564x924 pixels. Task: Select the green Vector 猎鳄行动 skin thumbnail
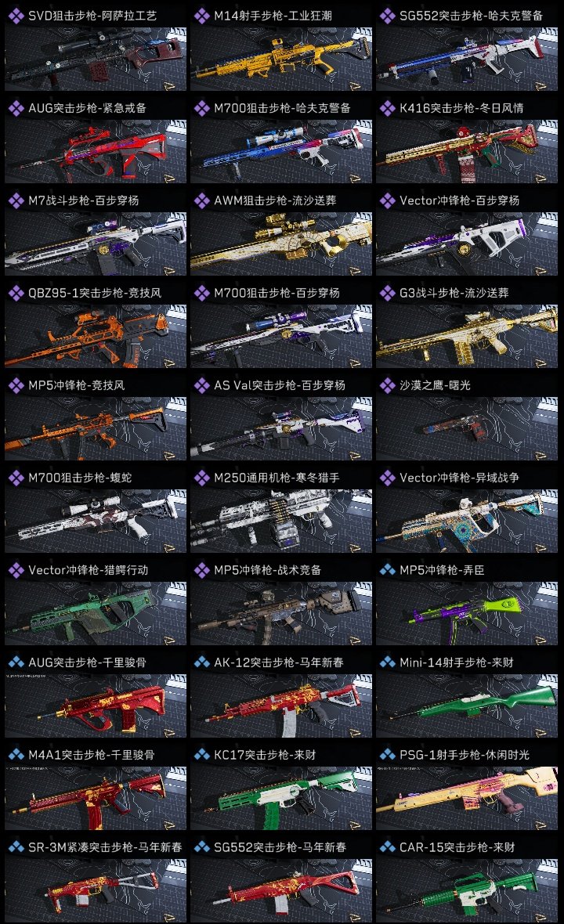tap(96, 613)
